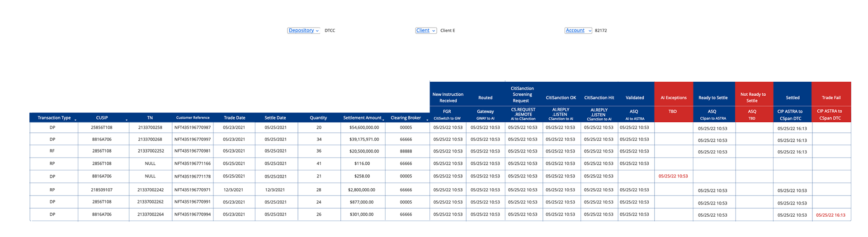Select TN cell 21337002262

(151, 202)
